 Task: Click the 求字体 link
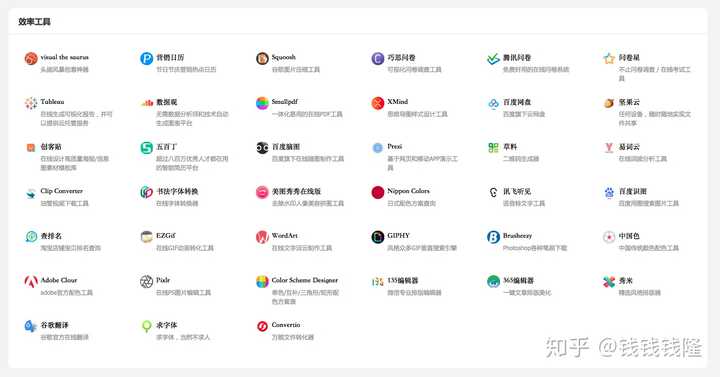pos(166,325)
